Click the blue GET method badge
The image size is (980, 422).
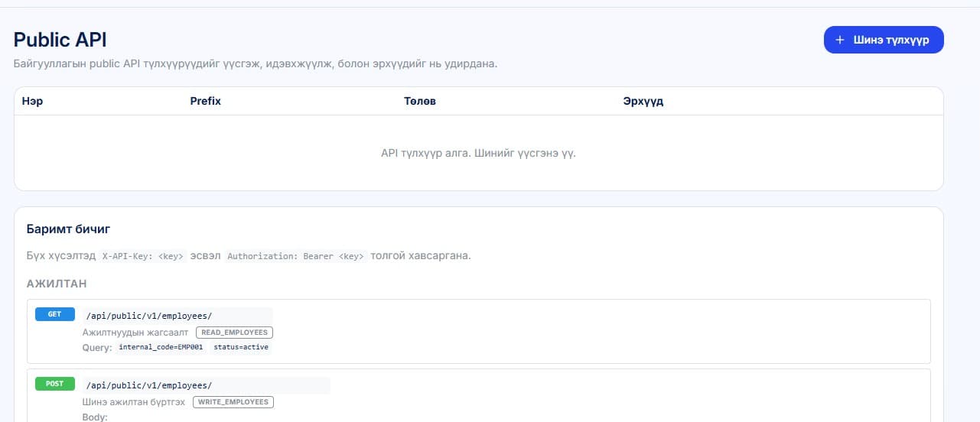(x=54, y=314)
